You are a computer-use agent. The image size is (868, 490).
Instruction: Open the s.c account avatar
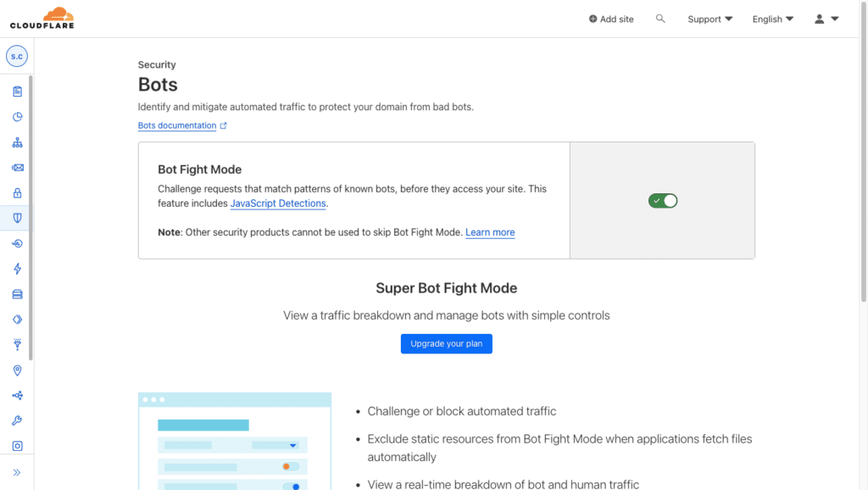(x=17, y=56)
